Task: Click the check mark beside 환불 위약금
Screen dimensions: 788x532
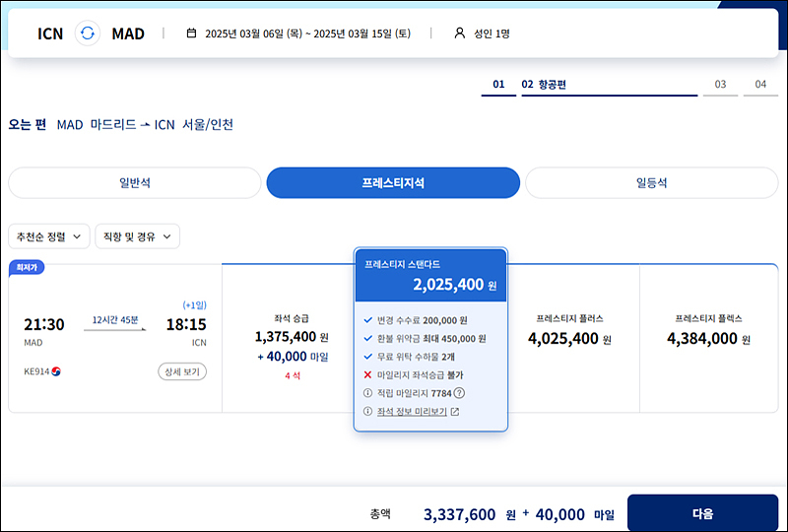Action: click(x=367, y=338)
